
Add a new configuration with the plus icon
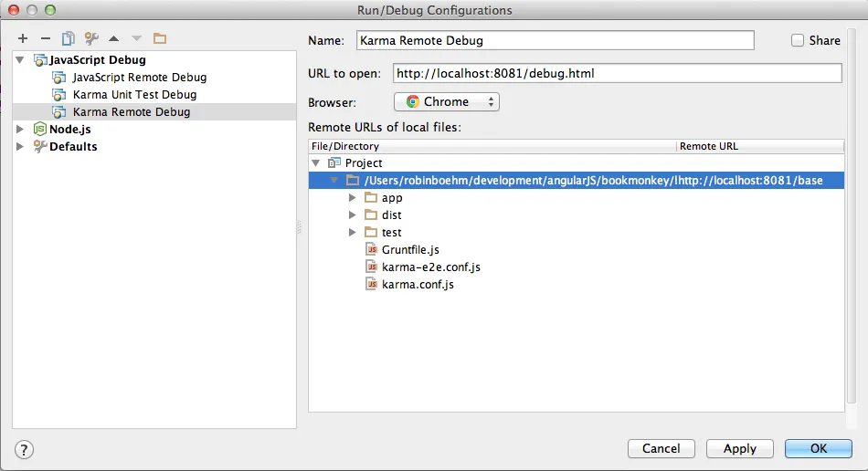click(23, 38)
